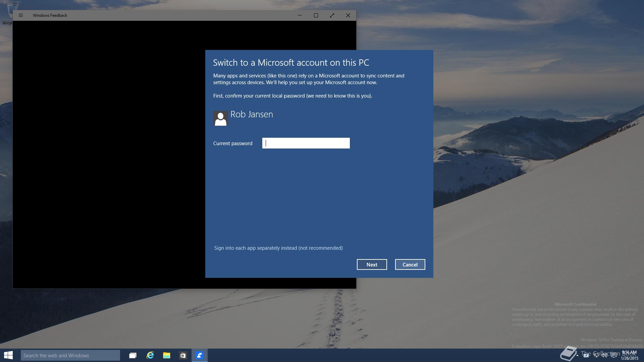Viewport: 644px width, 362px height.
Task: Cancel the Microsoft account switch dialog
Action: [410, 264]
